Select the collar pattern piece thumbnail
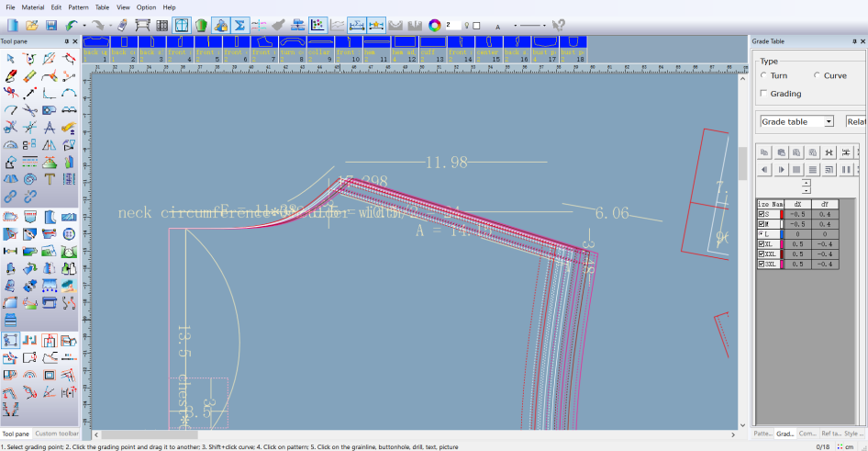This screenshot has height=451, width=868. tap(319, 43)
